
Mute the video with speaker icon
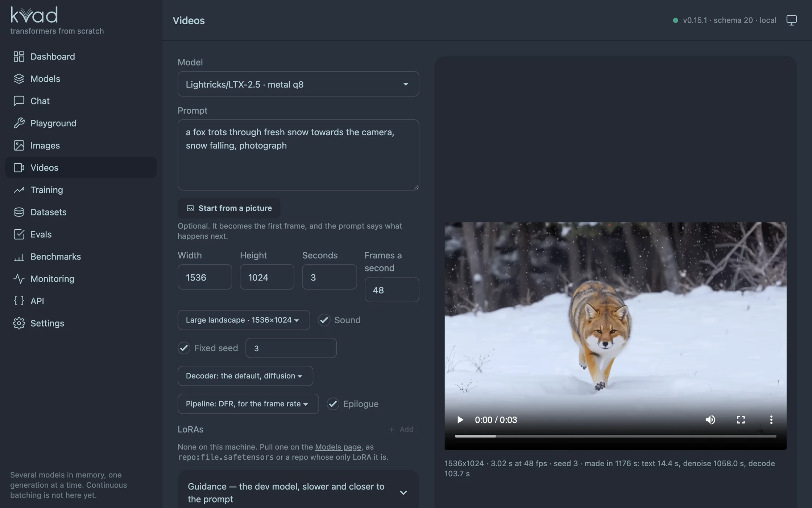pos(710,420)
